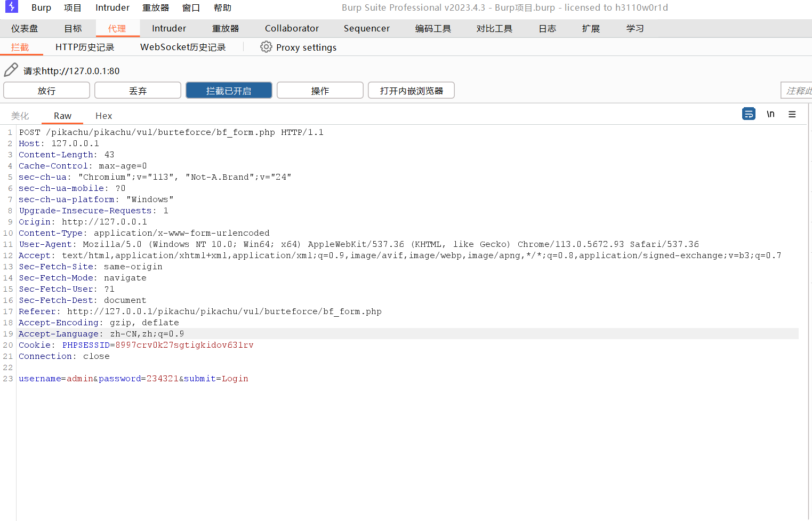The width and height of the screenshot is (812, 521).
Task: Click the Connection: close header line
Action: [x=64, y=356]
